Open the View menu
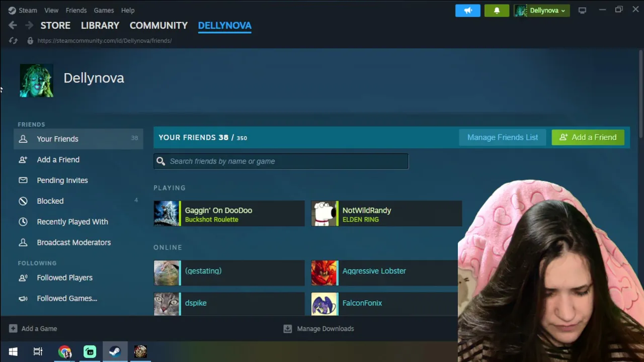644x362 pixels. (x=51, y=10)
